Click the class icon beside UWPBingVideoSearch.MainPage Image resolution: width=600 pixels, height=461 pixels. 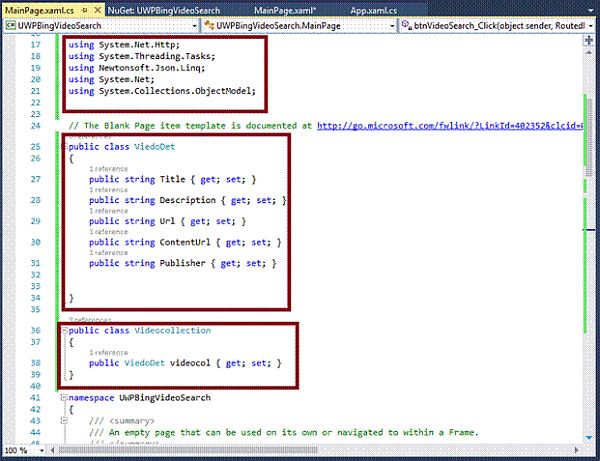[209, 26]
